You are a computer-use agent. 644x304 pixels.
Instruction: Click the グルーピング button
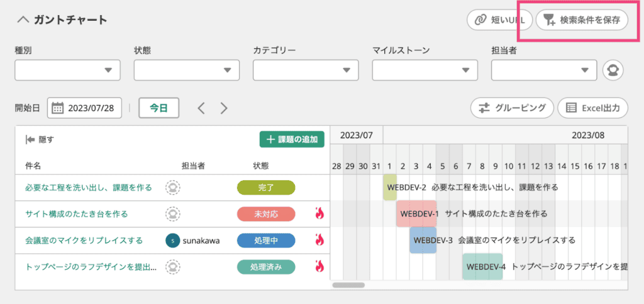(512, 107)
